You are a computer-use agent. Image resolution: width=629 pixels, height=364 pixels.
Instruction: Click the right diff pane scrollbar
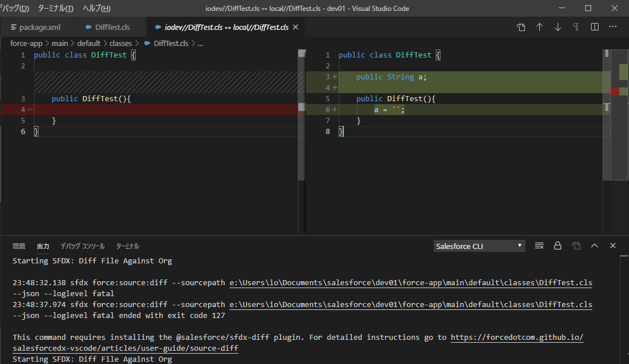pos(607,115)
